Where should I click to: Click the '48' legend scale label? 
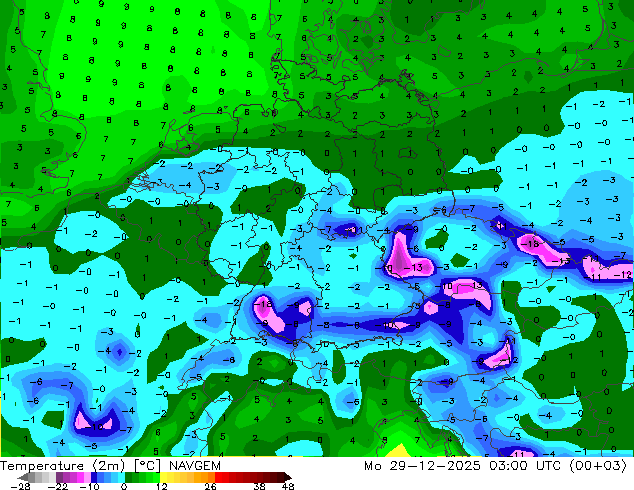coord(288,486)
